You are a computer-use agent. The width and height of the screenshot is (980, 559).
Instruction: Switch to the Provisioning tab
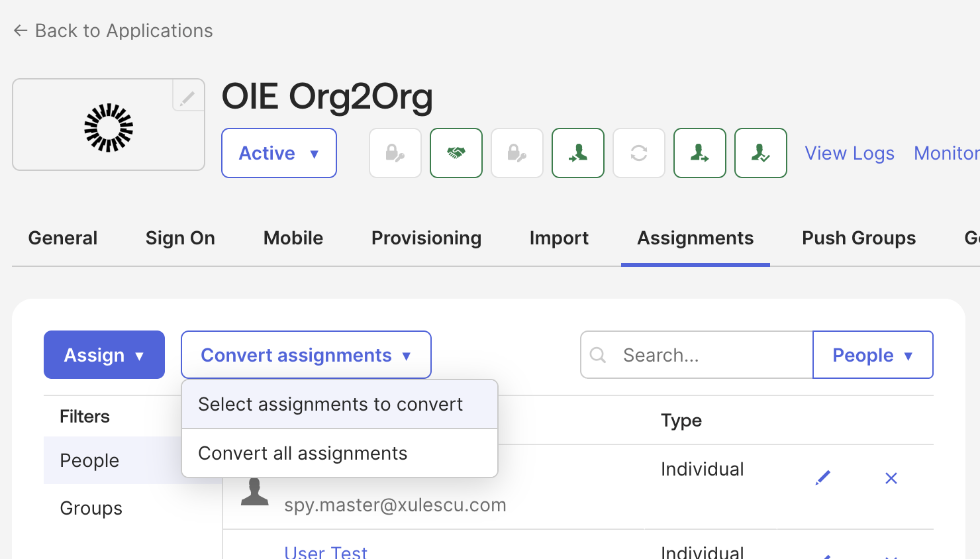(x=426, y=238)
